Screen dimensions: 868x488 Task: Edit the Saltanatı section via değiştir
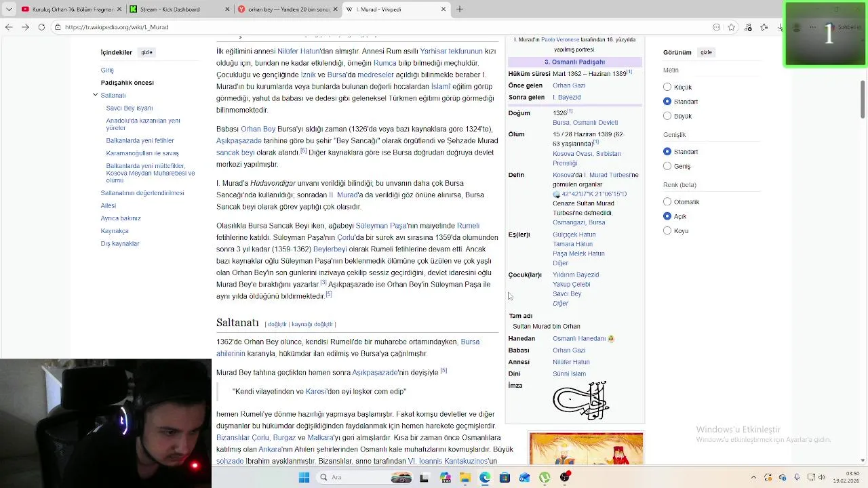(277, 325)
